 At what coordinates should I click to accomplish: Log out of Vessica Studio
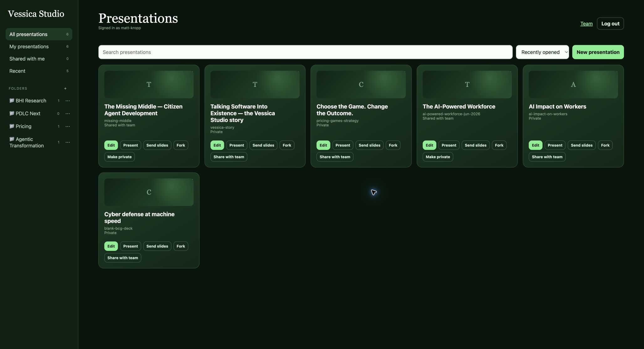pyautogui.click(x=610, y=24)
